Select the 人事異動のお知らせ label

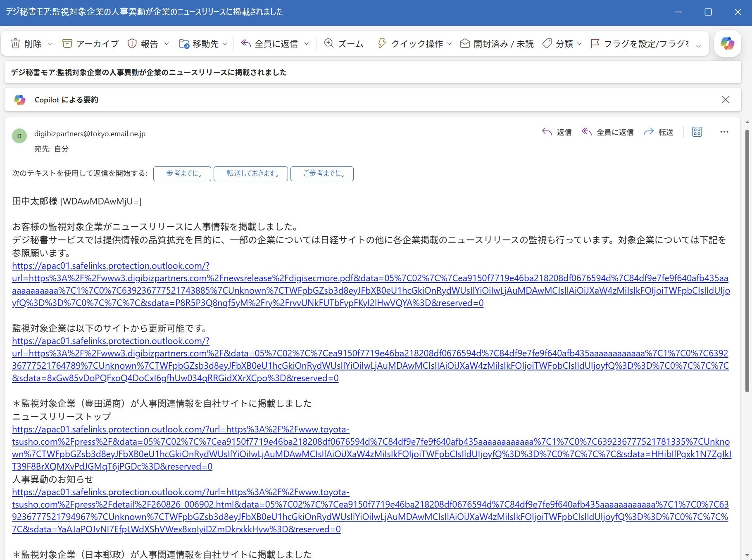pyautogui.click(x=52, y=479)
